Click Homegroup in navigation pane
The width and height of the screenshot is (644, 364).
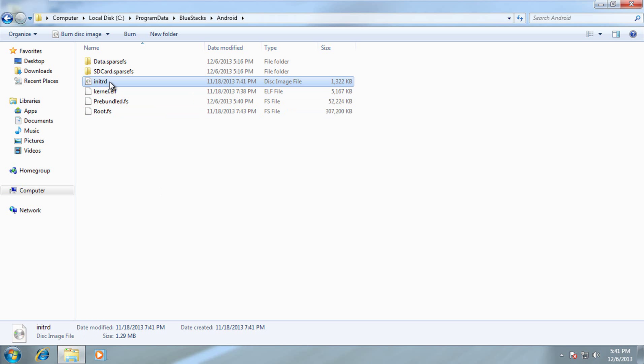[x=35, y=171]
